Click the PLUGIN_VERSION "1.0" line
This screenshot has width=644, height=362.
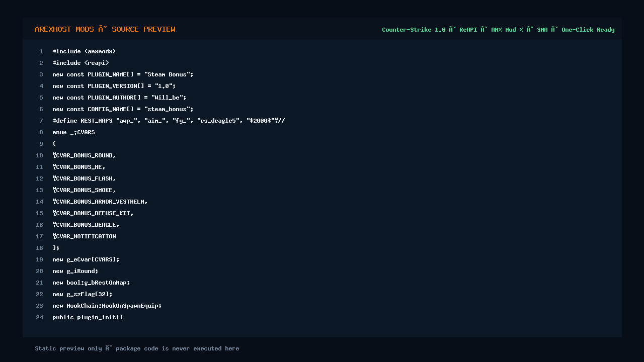click(114, 86)
